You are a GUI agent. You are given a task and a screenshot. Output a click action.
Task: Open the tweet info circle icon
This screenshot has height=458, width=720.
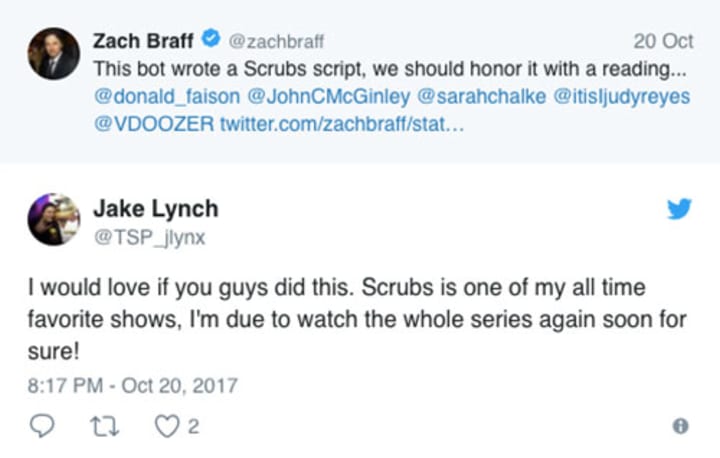(x=680, y=426)
